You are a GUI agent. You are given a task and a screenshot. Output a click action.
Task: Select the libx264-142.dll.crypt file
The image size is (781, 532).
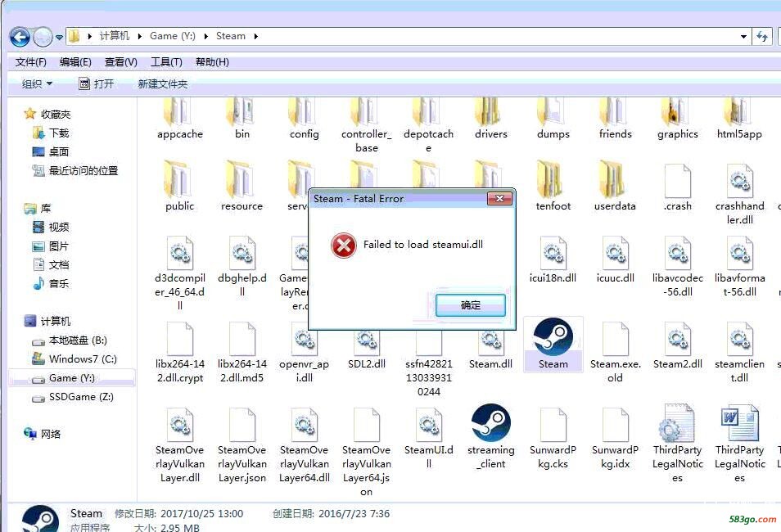pyautogui.click(x=179, y=340)
